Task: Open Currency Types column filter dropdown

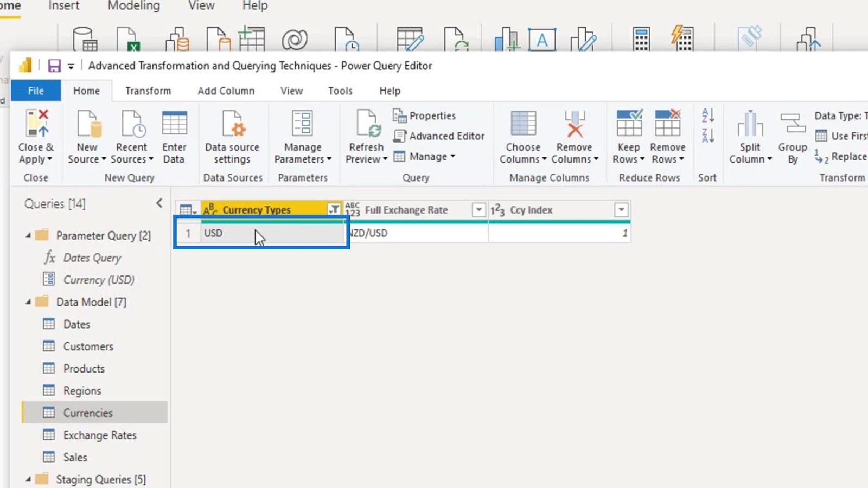Action: click(x=334, y=209)
